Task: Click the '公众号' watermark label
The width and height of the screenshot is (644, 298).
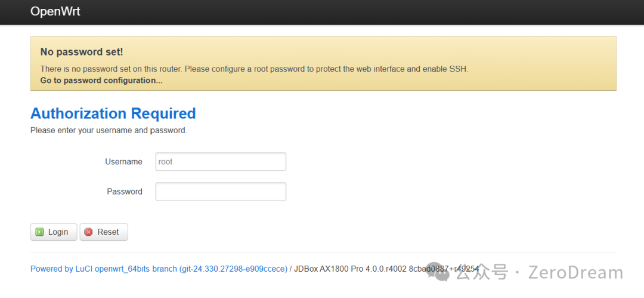Action: [482, 273]
